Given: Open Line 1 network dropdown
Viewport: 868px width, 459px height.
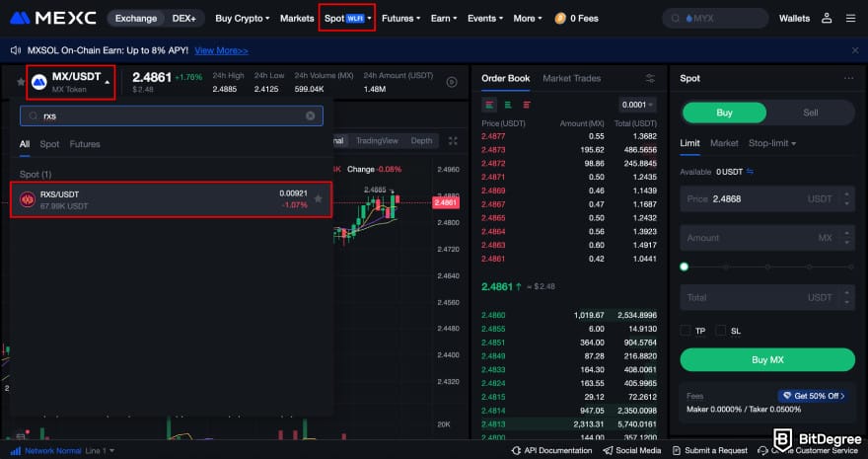Looking at the screenshot, I should [x=100, y=451].
